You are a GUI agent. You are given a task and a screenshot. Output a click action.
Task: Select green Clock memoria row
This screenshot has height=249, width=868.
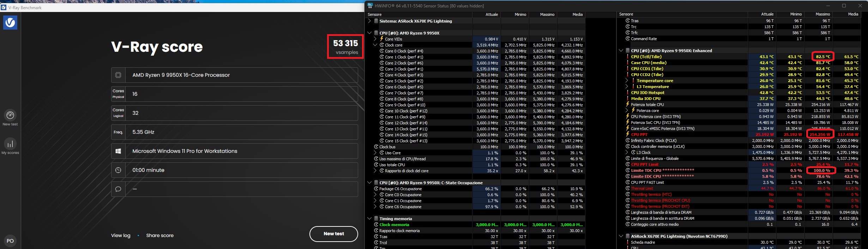click(x=475, y=225)
